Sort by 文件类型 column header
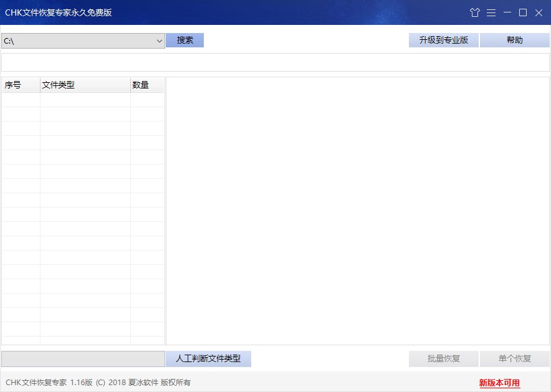Image resolution: width=551 pixels, height=392 pixels. coord(85,85)
